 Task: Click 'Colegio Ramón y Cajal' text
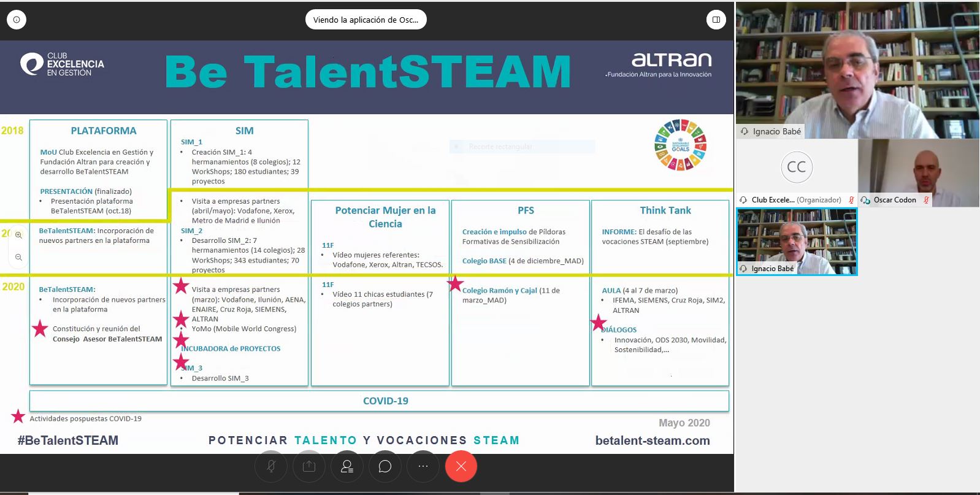tap(500, 291)
